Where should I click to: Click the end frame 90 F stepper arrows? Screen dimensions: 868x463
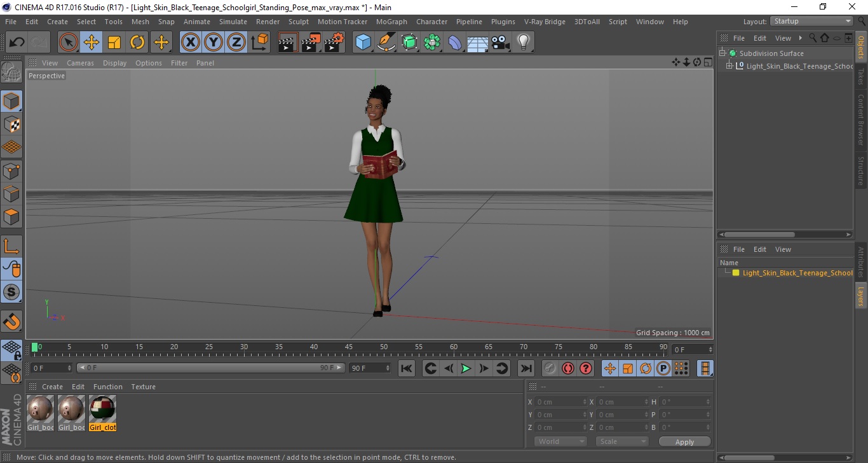click(388, 368)
